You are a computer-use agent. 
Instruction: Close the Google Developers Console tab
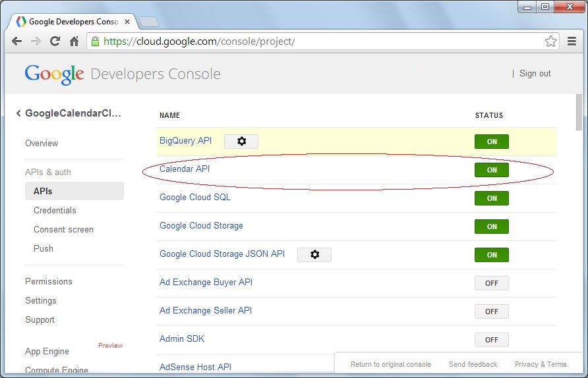click(127, 22)
